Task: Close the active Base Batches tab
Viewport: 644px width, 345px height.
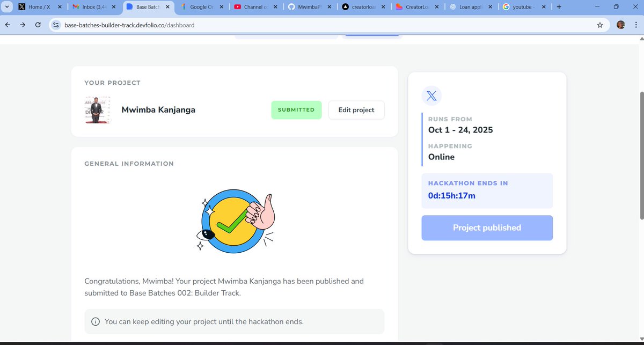Action: [167, 7]
